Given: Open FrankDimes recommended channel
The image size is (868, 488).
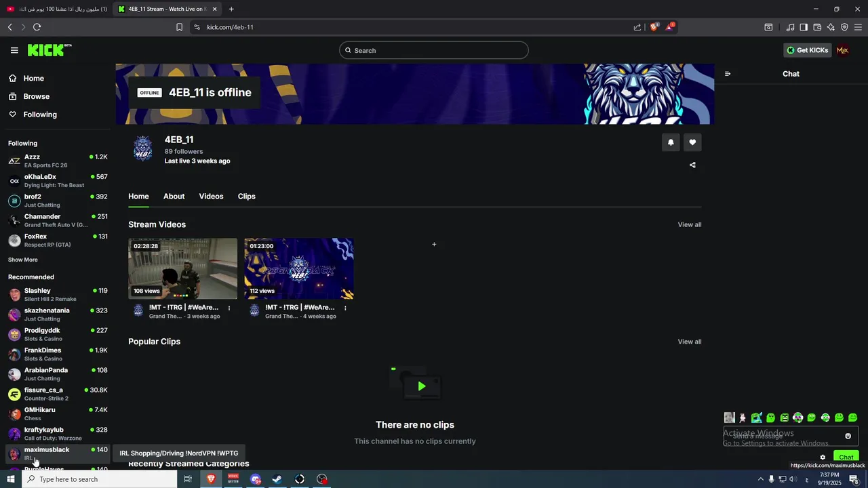Looking at the screenshot, I should (x=57, y=354).
